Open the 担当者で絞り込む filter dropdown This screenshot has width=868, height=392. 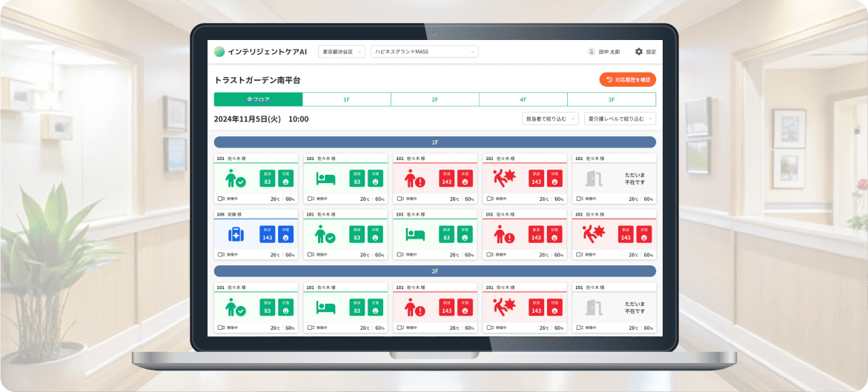click(x=549, y=119)
